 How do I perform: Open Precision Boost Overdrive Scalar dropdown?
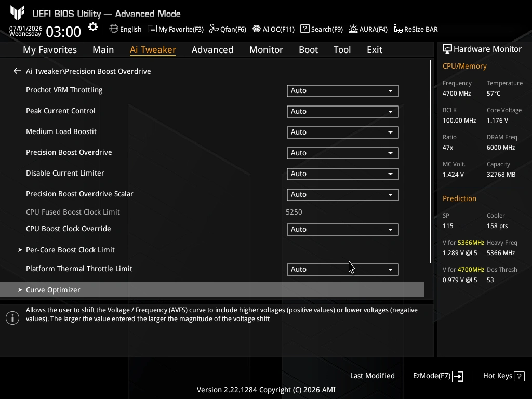[x=343, y=194]
